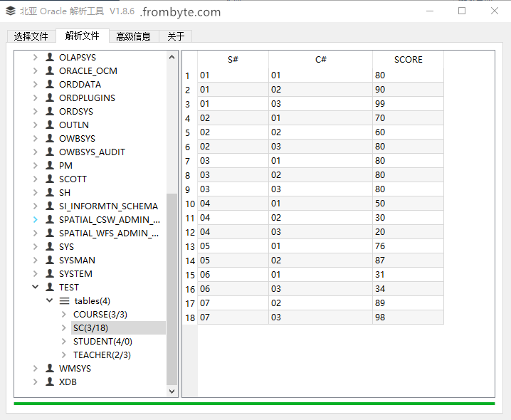Click the SCORE column header
This screenshot has height=420, width=511.
[408, 59]
